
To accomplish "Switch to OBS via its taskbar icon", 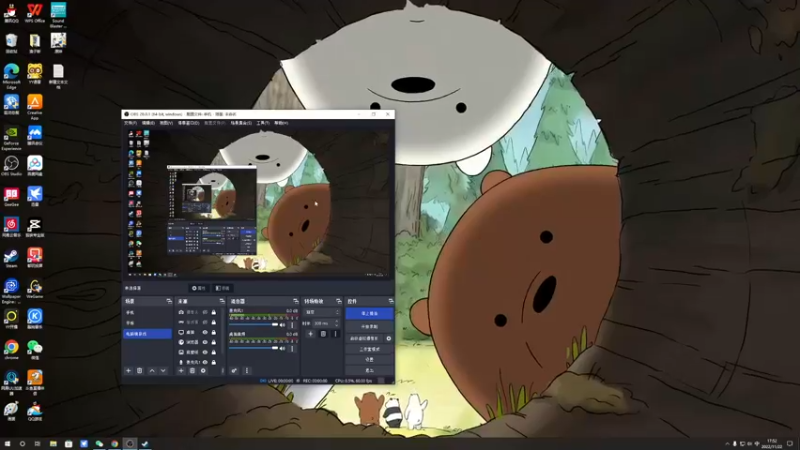I will click(x=130, y=444).
